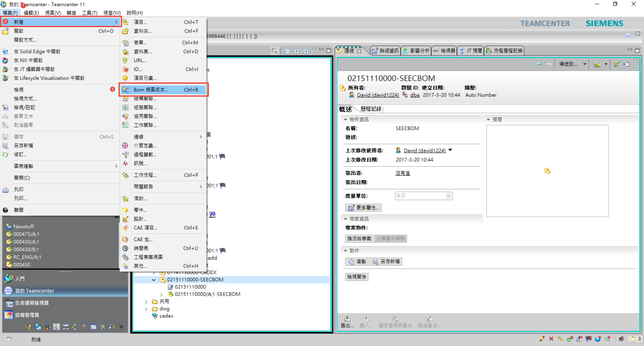Viewport: 644px width, 346px height.
Task: Expand the 連線 submenu
Action: click(x=163, y=137)
